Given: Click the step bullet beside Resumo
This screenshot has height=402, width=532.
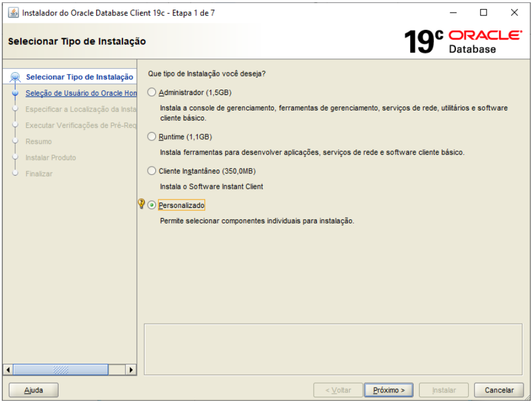Looking at the screenshot, I should [x=15, y=140].
